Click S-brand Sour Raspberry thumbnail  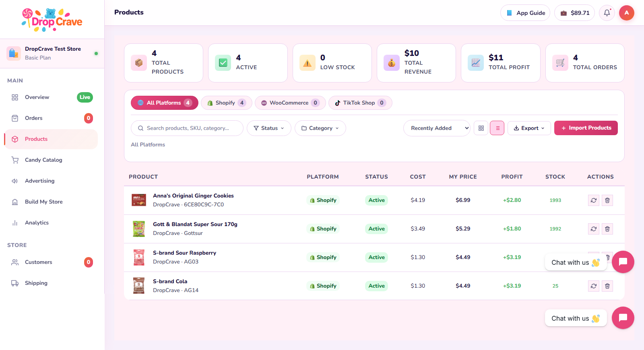(139, 257)
